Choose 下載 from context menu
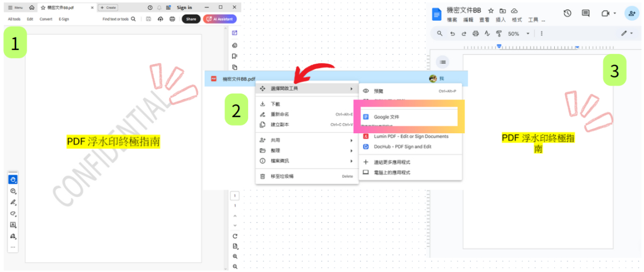This screenshot has width=644, height=272. pyautogui.click(x=307, y=104)
